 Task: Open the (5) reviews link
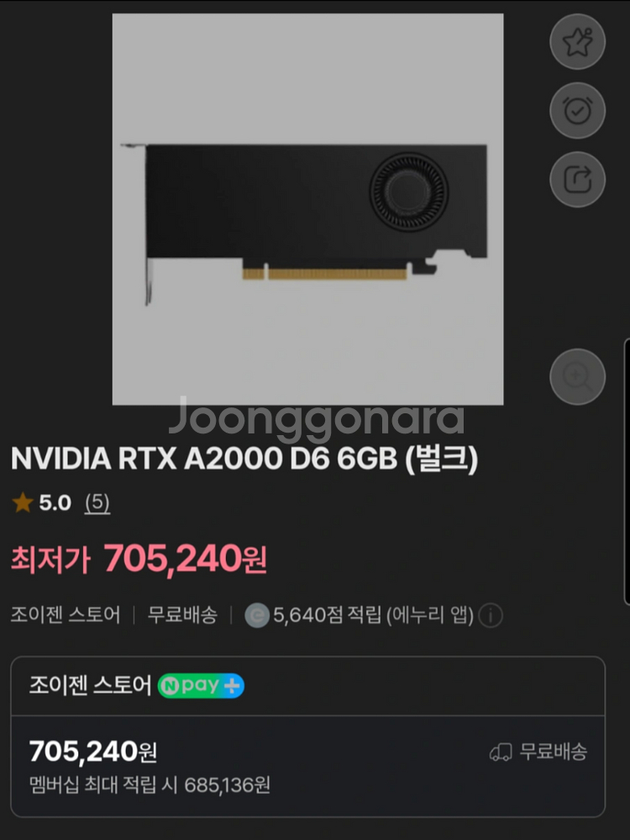point(97,502)
